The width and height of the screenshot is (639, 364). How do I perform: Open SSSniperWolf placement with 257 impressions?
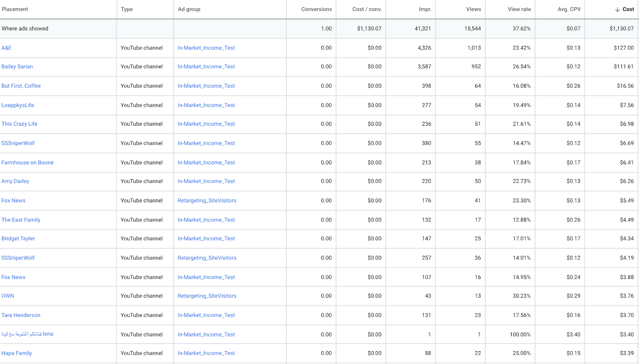pyautogui.click(x=18, y=258)
